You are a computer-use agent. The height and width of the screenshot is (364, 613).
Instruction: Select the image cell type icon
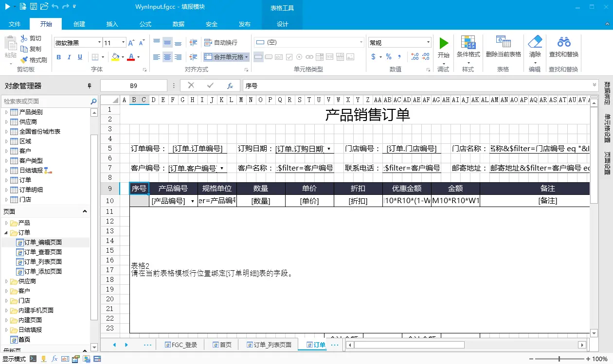pos(350,57)
